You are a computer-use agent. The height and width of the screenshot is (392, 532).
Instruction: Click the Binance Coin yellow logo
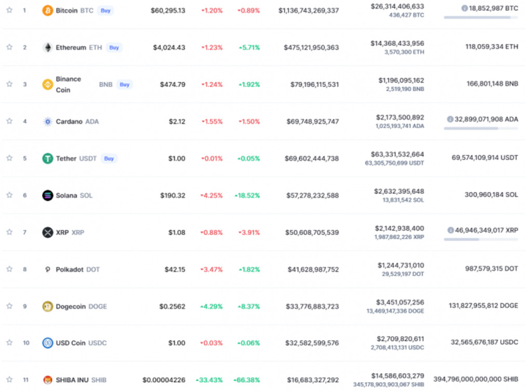(x=47, y=85)
